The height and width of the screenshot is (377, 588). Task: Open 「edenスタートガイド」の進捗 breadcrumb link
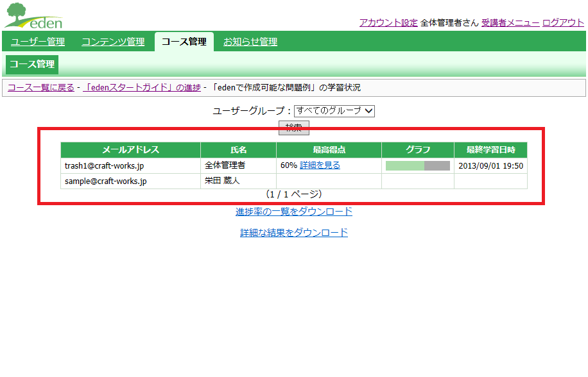click(142, 88)
